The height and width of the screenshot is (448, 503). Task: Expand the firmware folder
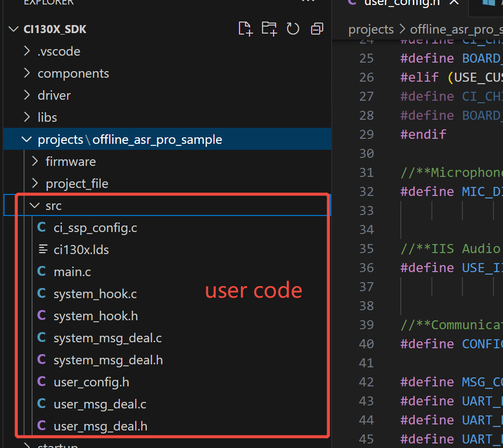[x=71, y=161]
